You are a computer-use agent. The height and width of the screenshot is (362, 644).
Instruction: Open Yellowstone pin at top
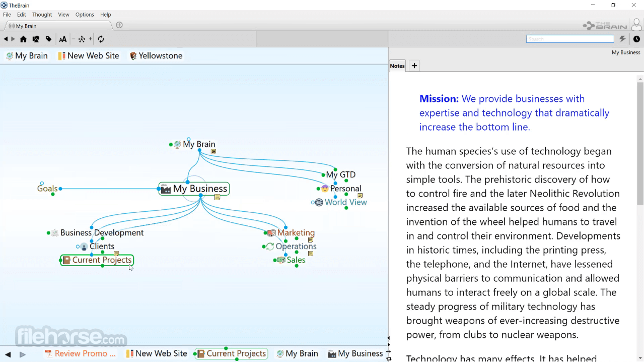point(156,56)
